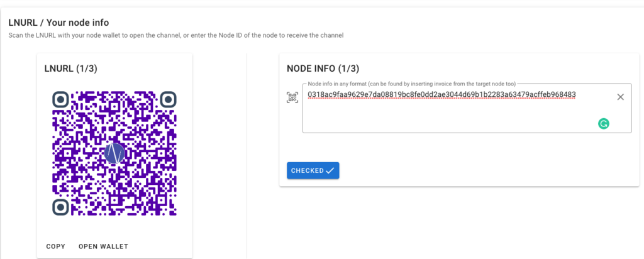Click the checkmark icon inside CHECKED button
This screenshot has width=644, height=259.
[330, 171]
